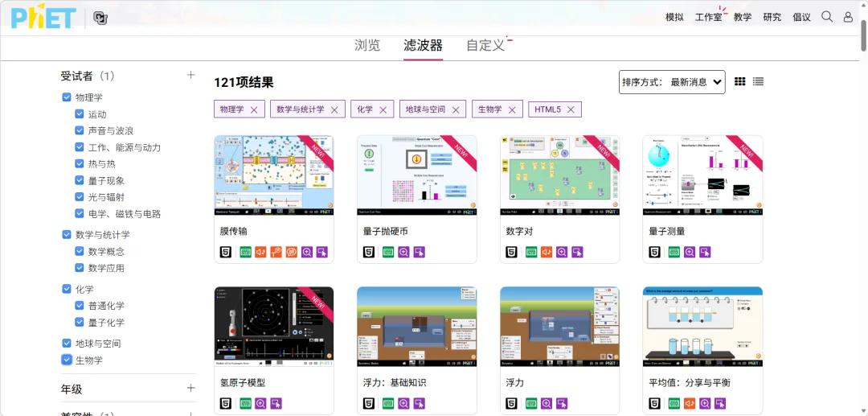The image size is (868, 416).
Task: Select the 滤波器 tab
Action: point(423,45)
